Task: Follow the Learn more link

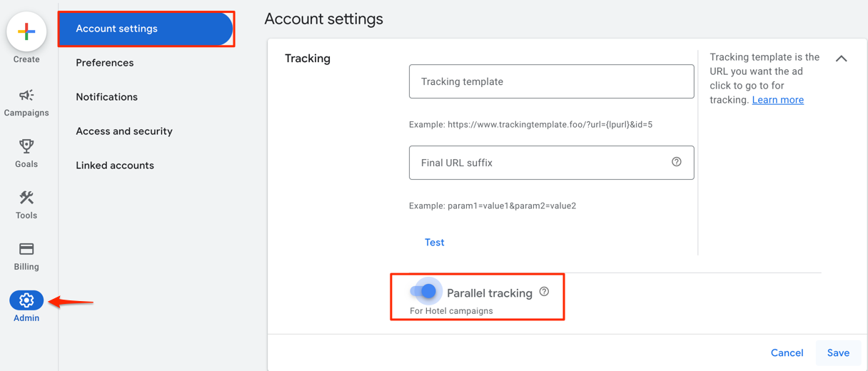Action: (x=777, y=100)
